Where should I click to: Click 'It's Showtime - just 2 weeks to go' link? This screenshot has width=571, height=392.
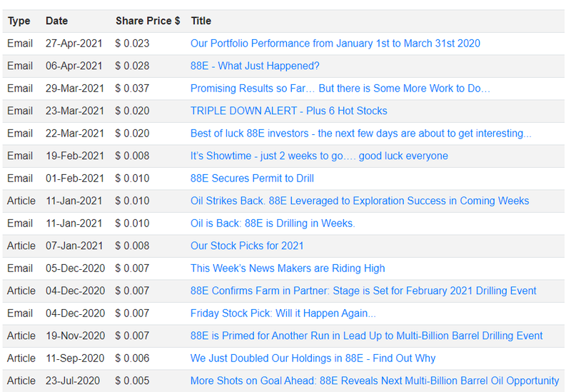coord(319,156)
